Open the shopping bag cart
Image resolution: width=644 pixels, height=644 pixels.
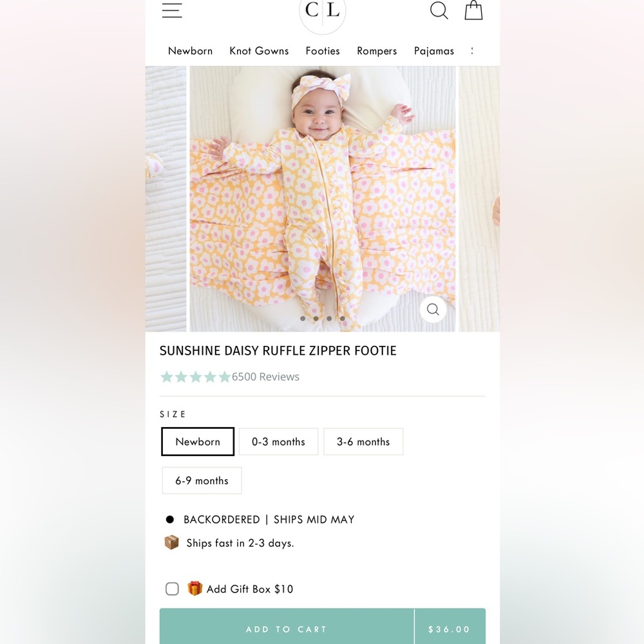(x=473, y=10)
